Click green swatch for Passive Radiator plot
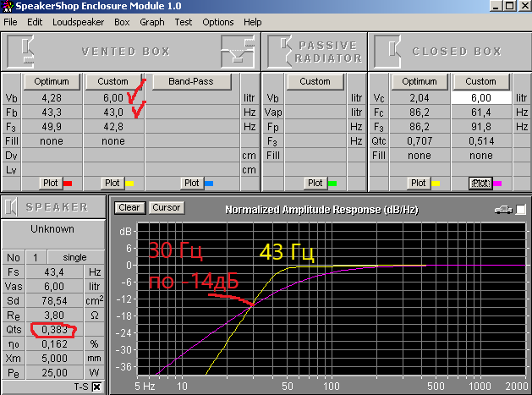This screenshot has height=395, width=532. (x=332, y=184)
